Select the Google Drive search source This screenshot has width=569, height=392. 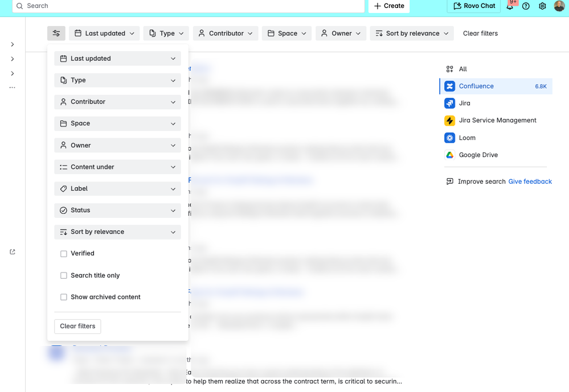(496, 155)
